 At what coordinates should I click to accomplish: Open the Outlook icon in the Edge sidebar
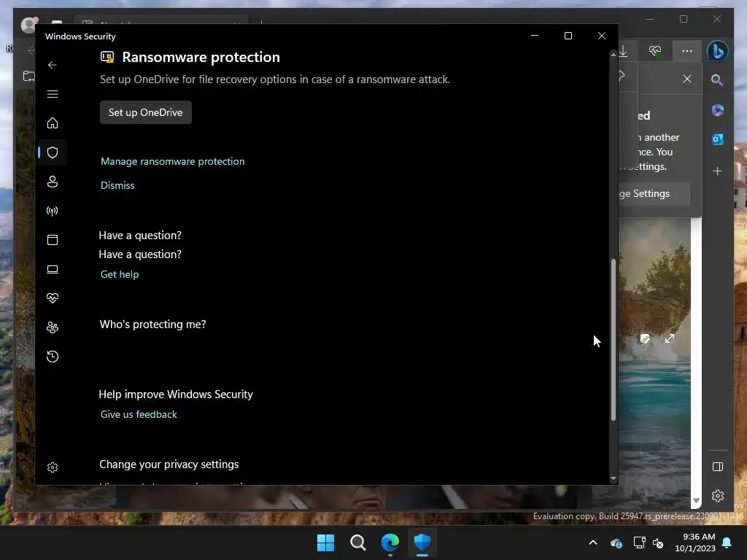click(718, 139)
